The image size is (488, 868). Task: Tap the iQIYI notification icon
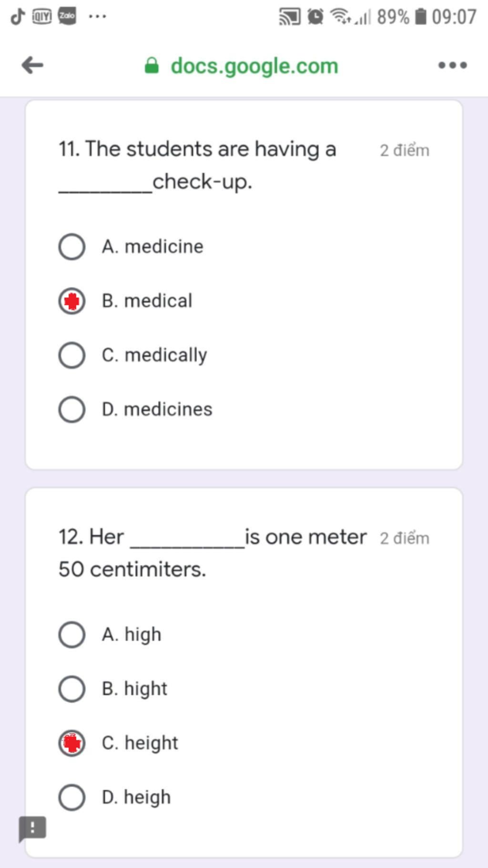42,17
